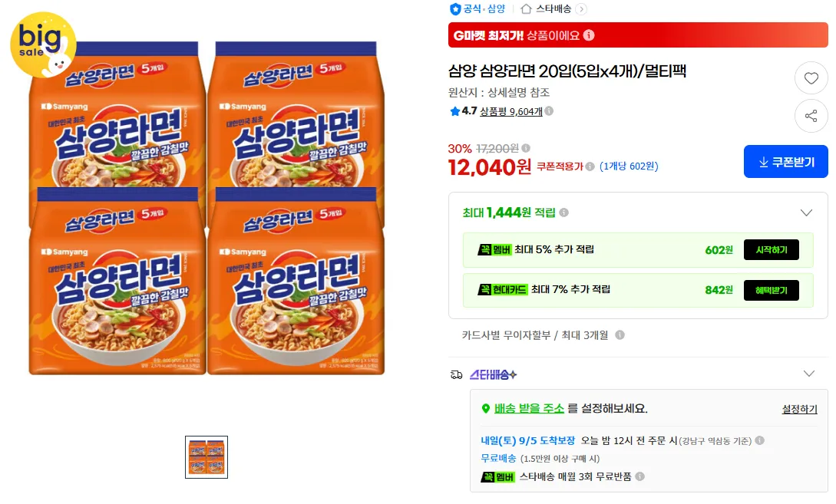The width and height of the screenshot is (836, 504).
Task: Click the 혜택받기 Hyundai card button
Action: pyautogui.click(x=771, y=291)
